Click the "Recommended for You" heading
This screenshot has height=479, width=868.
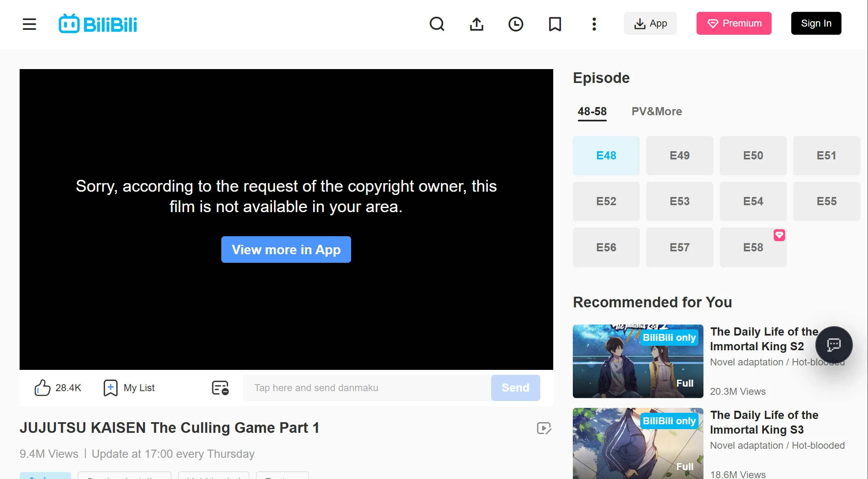[652, 302]
